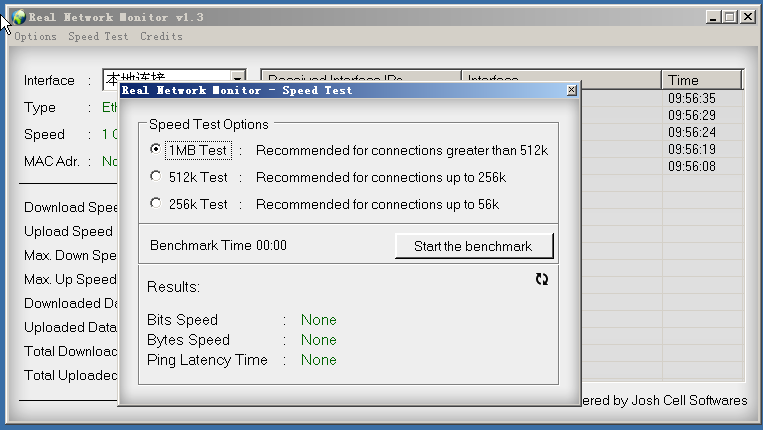
Task: Select the 09:56:19 time row
Action: [x=691, y=149]
